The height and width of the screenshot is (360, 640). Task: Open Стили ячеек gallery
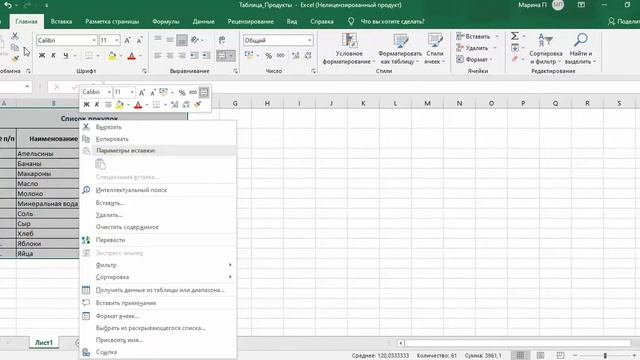point(435,49)
